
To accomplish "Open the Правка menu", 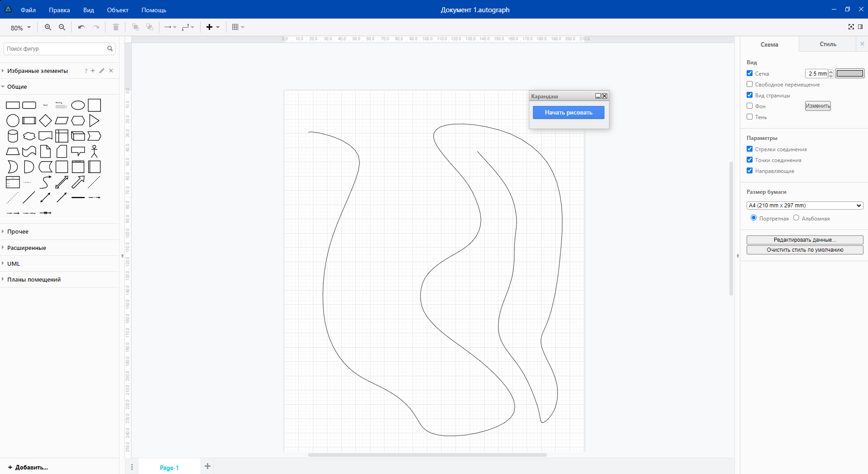I will [59, 10].
